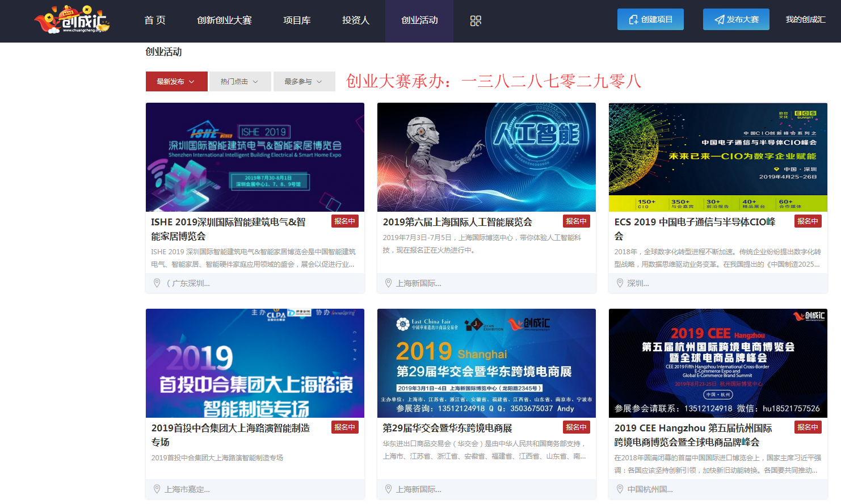The width and height of the screenshot is (841, 504).
Task: Open 热门点击 sort dropdown
Action: pyautogui.click(x=240, y=81)
